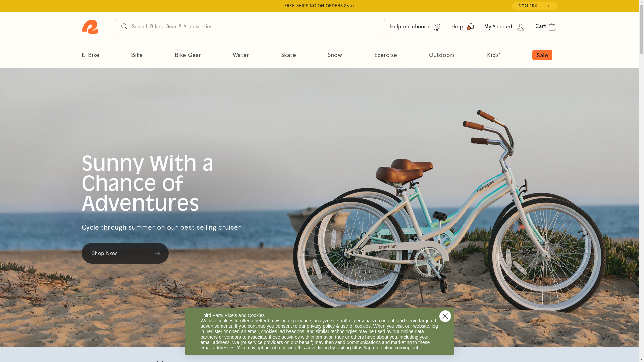Go to the Sale section

[x=542, y=55]
